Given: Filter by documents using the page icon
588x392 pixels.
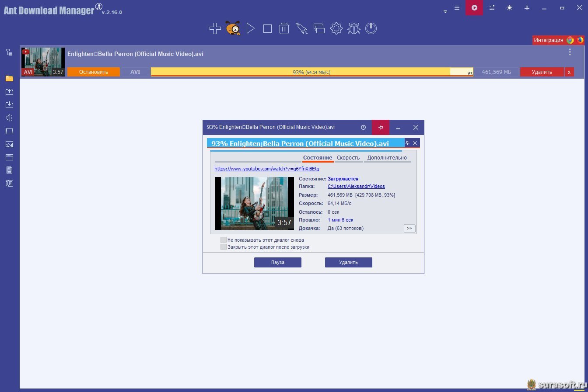Looking at the screenshot, I should coord(9,170).
